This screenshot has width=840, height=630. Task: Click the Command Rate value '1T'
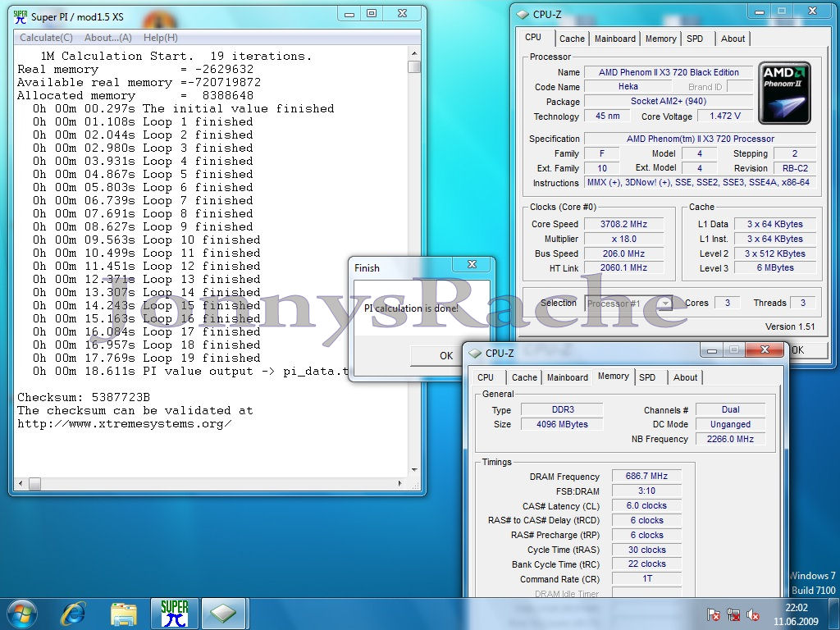click(x=646, y=579)
